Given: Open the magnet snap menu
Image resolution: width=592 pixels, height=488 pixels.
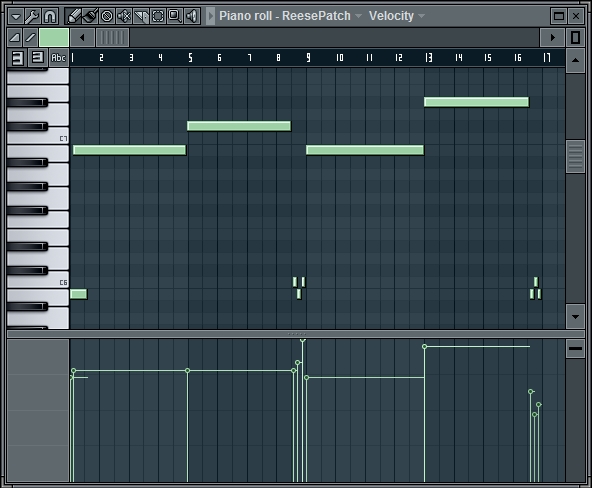Looking at the screenshot, I should [x=50, y=16].
